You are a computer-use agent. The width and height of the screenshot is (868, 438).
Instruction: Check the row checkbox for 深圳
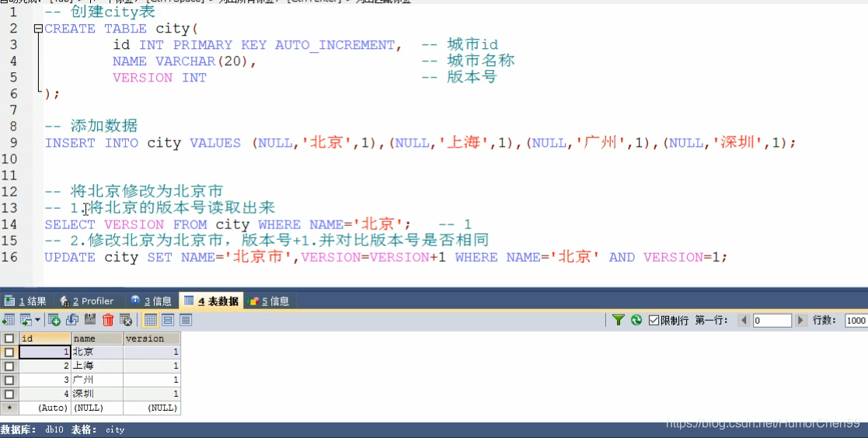point(9,394)
